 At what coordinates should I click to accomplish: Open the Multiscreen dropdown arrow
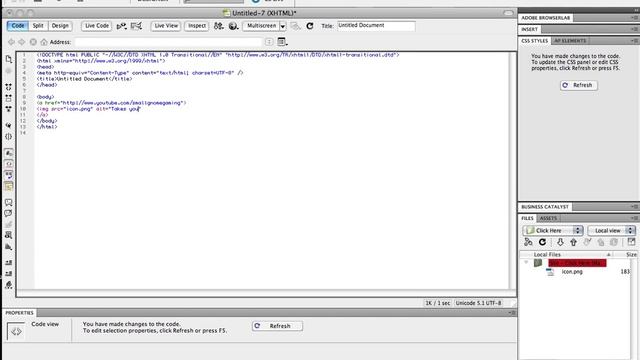282,26
